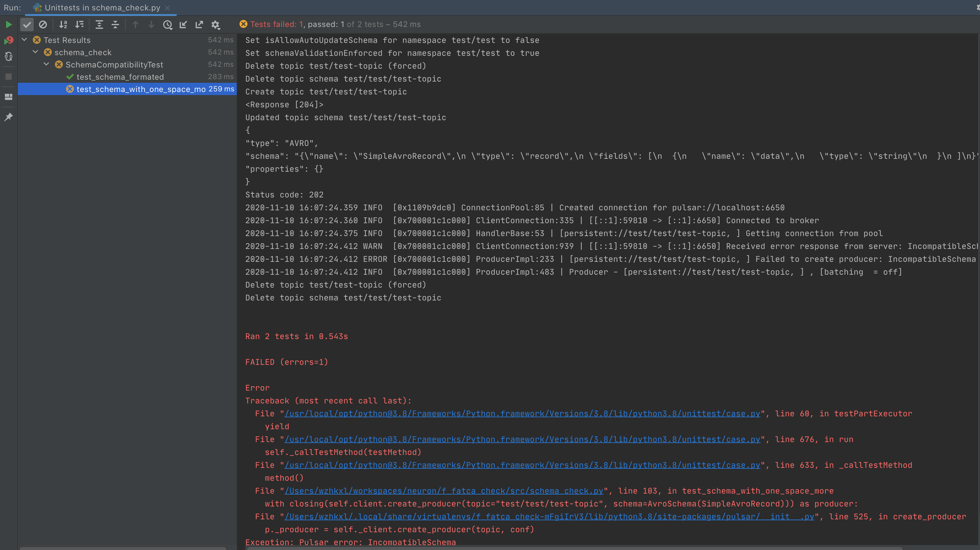Collapse all nodes in the test tree
980x550 pixels.
[x=115, y=24]
